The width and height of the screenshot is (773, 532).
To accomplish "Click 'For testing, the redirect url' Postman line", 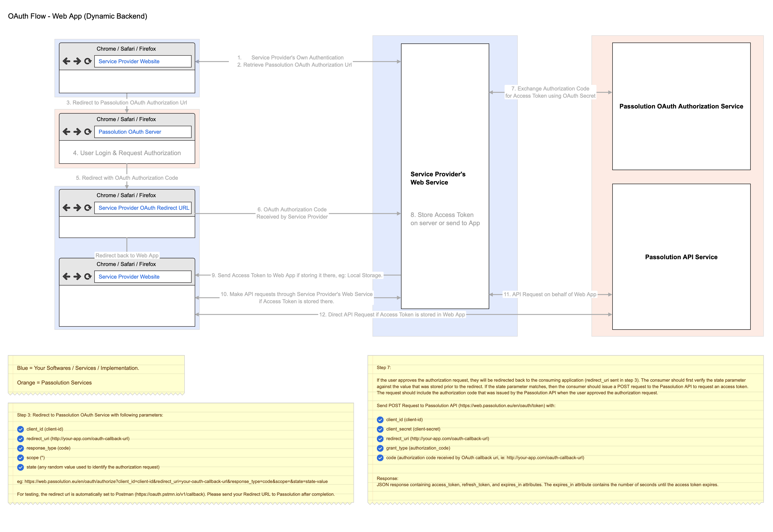I will pos(176,494).
